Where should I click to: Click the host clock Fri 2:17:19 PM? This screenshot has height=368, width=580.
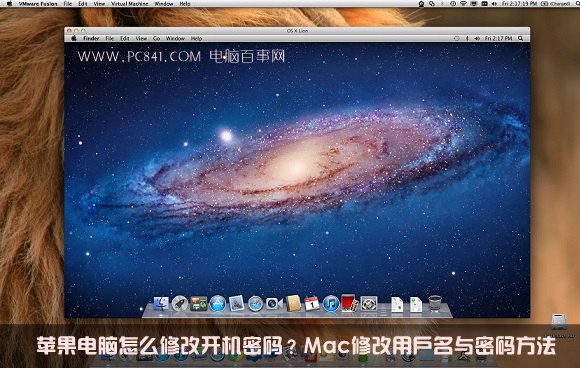tap(518, 4)
